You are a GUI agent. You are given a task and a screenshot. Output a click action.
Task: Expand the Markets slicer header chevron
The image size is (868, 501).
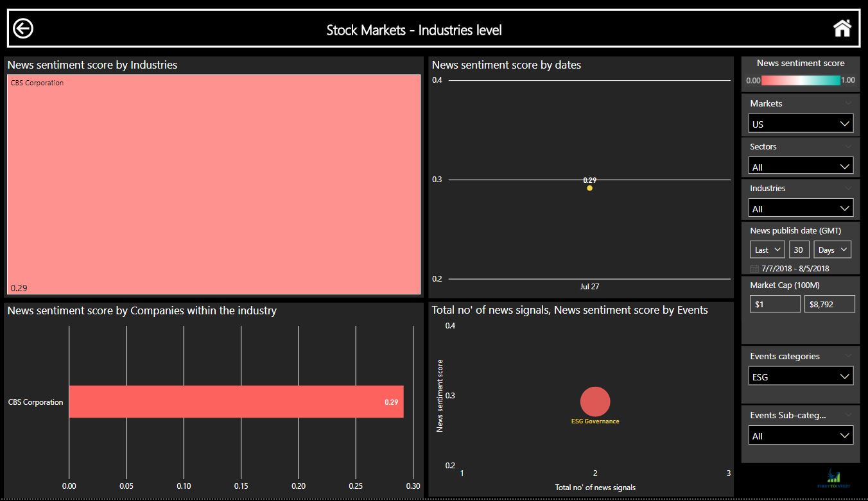coord(849,103)
